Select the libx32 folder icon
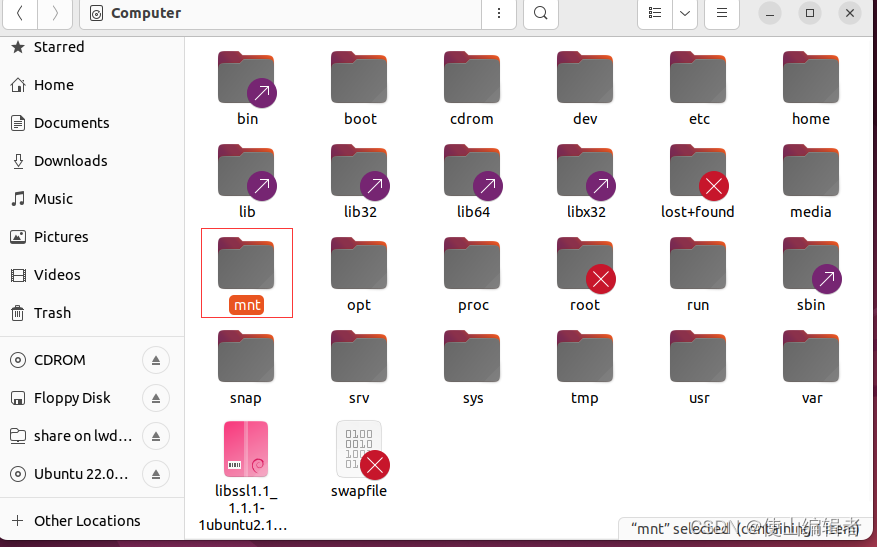 click(586, 172)
